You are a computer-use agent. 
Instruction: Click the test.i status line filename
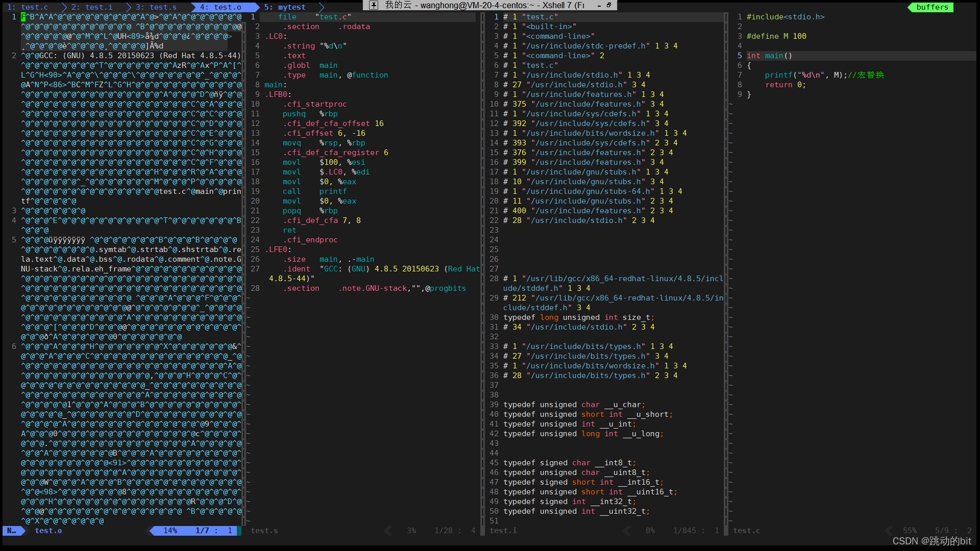point(503,531)
